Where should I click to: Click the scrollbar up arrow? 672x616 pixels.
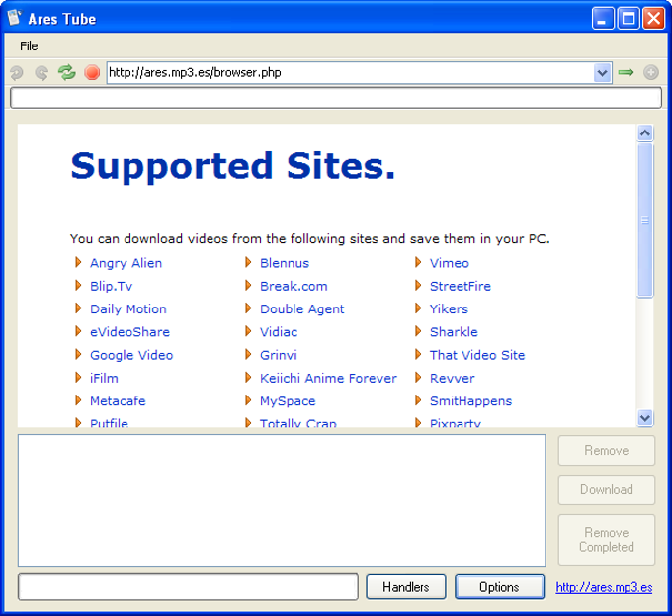[x=645, y=133]
